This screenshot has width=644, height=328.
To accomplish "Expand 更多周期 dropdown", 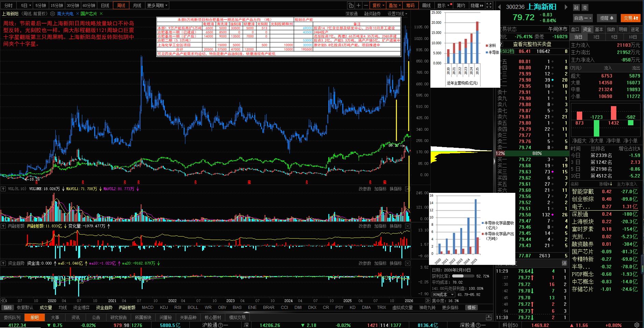I will coord(157,5).
